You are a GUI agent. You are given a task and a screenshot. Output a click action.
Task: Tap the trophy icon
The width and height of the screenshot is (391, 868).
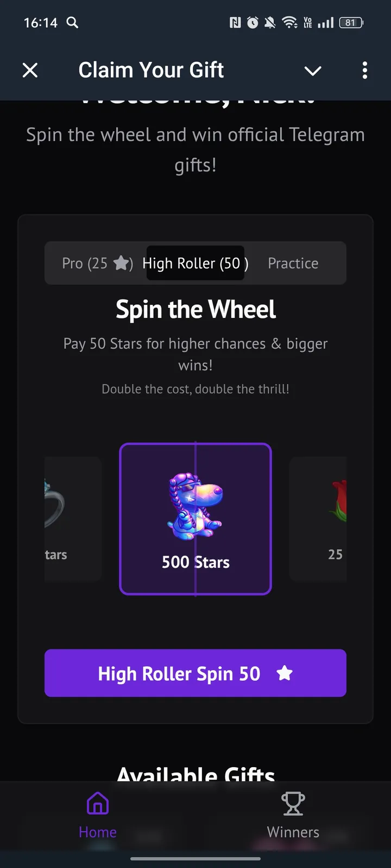pos(293,803)
